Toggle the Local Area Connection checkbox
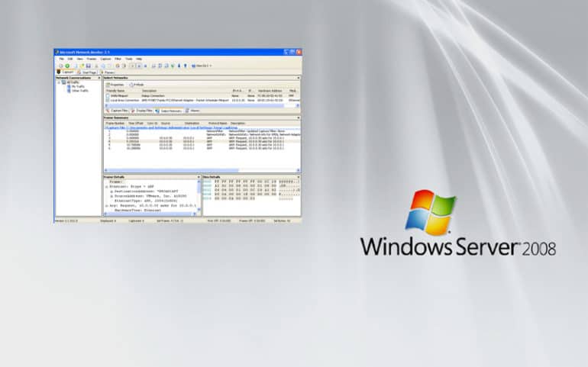The height and width of the screenshot is (367, 588). coord(108,100)
